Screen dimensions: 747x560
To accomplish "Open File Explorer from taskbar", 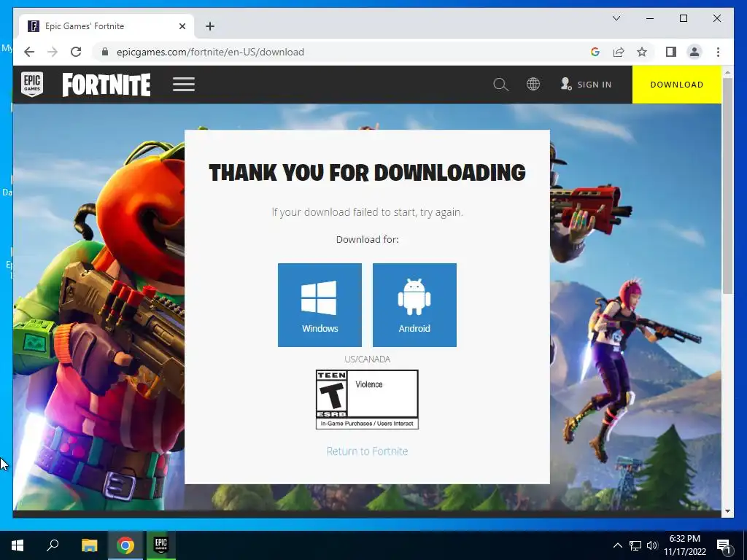I will tap(89, 545).
